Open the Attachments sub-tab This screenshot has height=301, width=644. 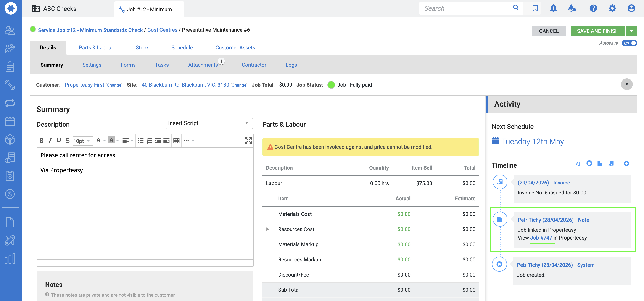pyautogui.click(x=203, y=65)
